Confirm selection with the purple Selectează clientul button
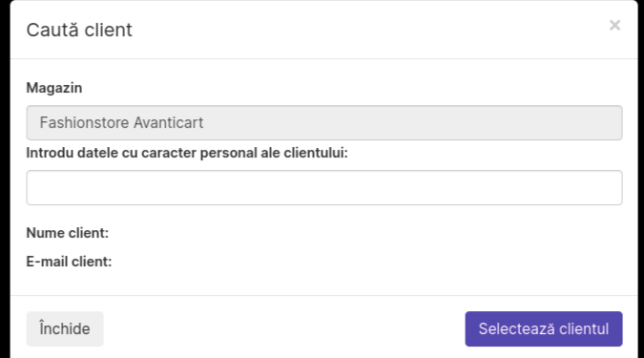Screen dimensions: 644x358 (544, 328)
